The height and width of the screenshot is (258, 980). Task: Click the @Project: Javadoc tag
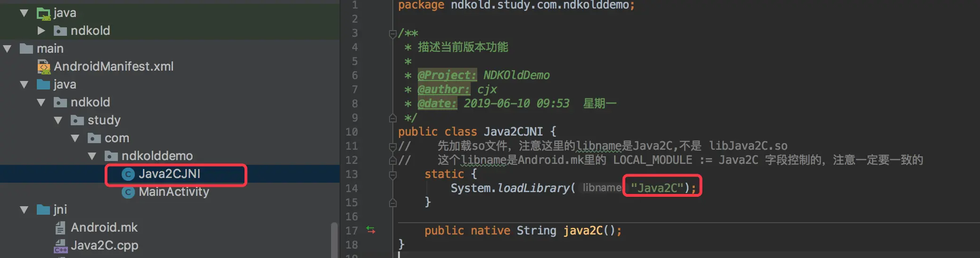pos(447,75)
